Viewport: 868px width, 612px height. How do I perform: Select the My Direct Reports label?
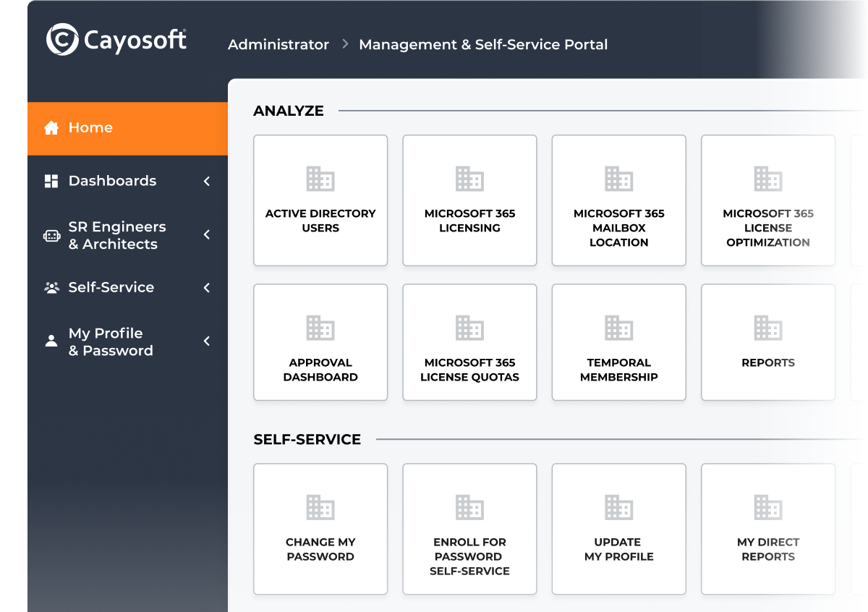(x=768, y=549)
